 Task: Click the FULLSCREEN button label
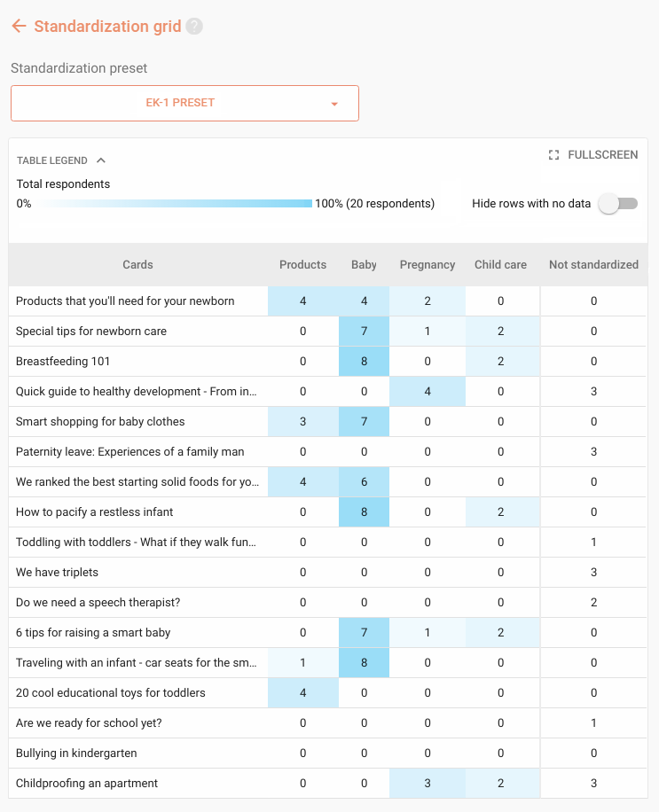[x=602, y=155]
